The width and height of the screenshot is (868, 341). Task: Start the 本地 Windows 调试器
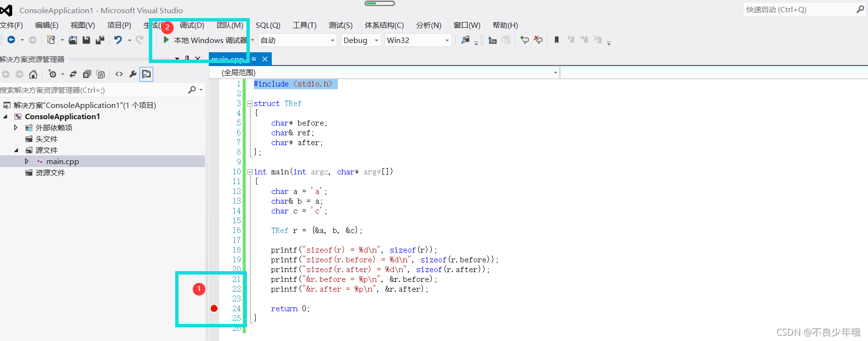pos(205,40)
